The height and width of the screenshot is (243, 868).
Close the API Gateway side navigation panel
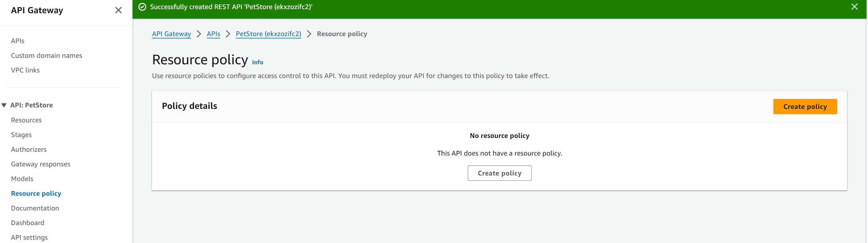[118, 10]
